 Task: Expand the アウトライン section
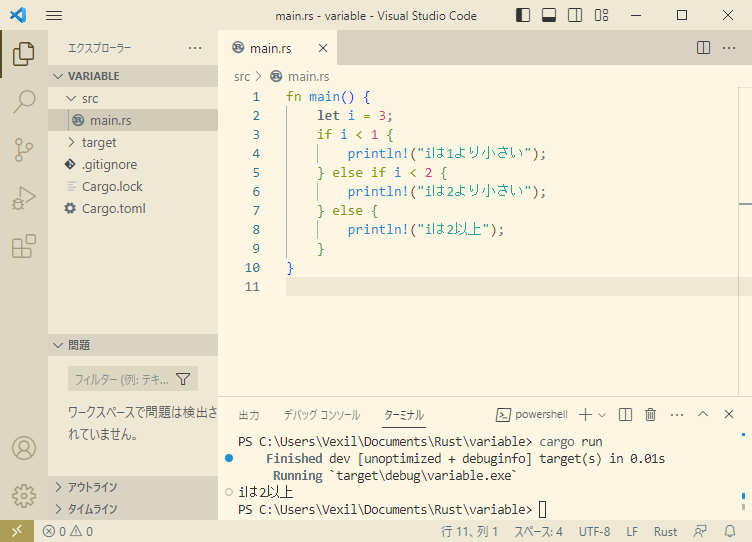tap(133, 487)
